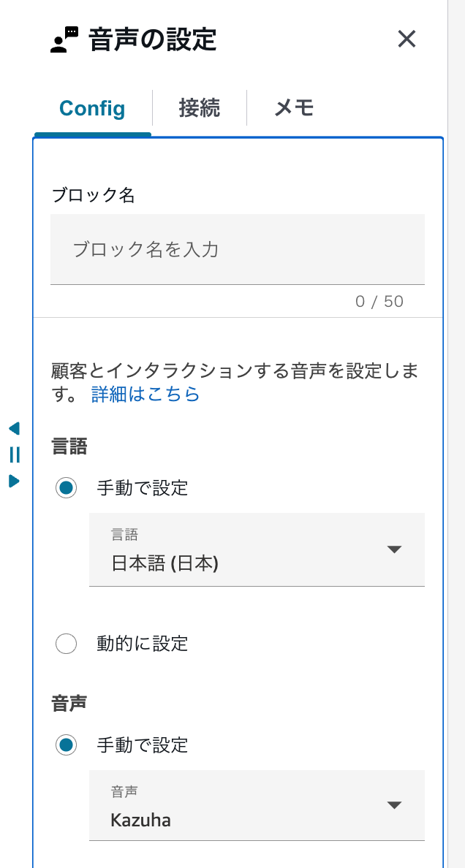Close the 音声の設定 panel
The height and width of the screenshot is (868, 465).
pos(407,39)
